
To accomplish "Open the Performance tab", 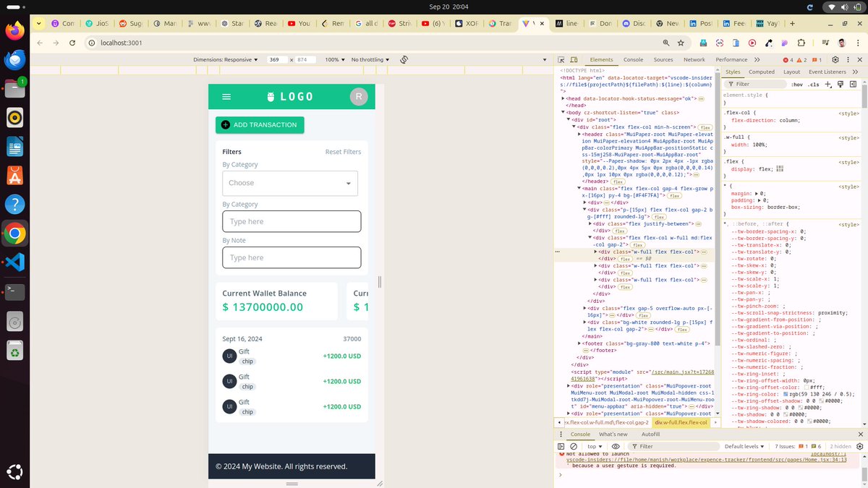I will point(731,60).
